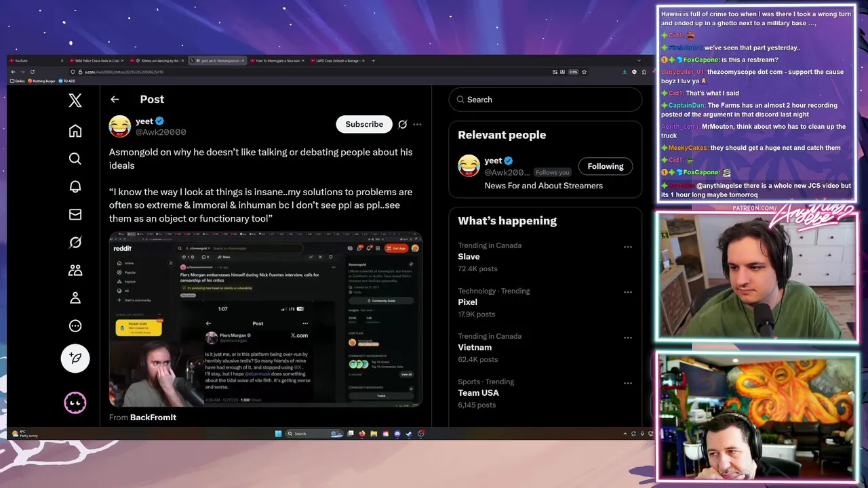This screenshot has height=488, width=868.
Task: Subscribe to yeet
Action: click(364, 124)
